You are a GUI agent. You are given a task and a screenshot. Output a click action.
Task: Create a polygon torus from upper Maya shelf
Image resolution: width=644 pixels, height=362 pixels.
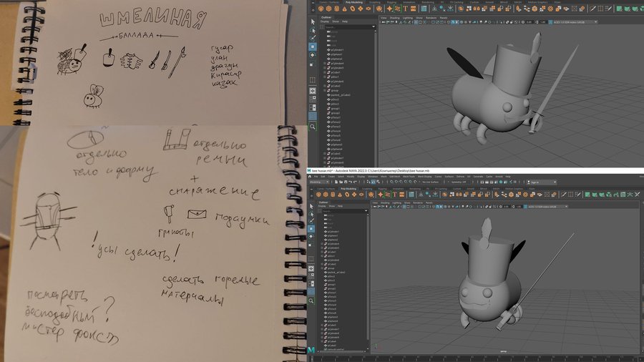pyautogui.click(x=352, y=9)
